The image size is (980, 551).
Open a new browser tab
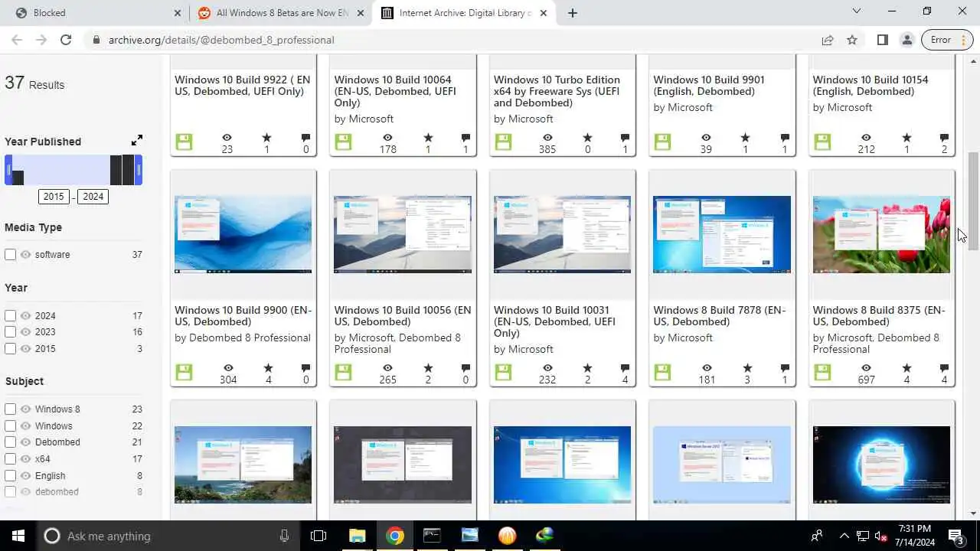coord(573,13)
